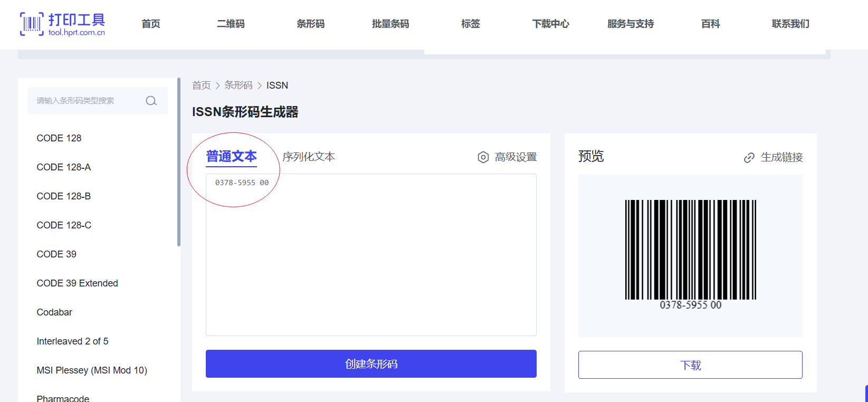Click the 预览 panel title
Screen dimensions: 868x402
(x=591, y=156)
